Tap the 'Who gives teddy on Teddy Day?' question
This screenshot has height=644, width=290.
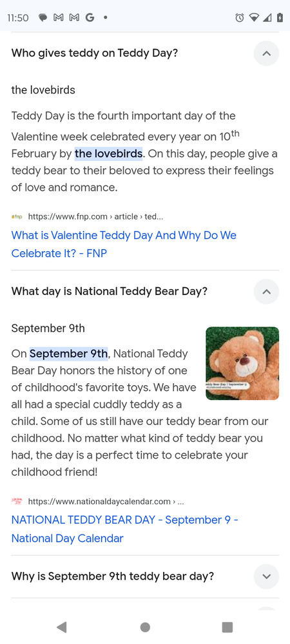[x=95, y=53]
